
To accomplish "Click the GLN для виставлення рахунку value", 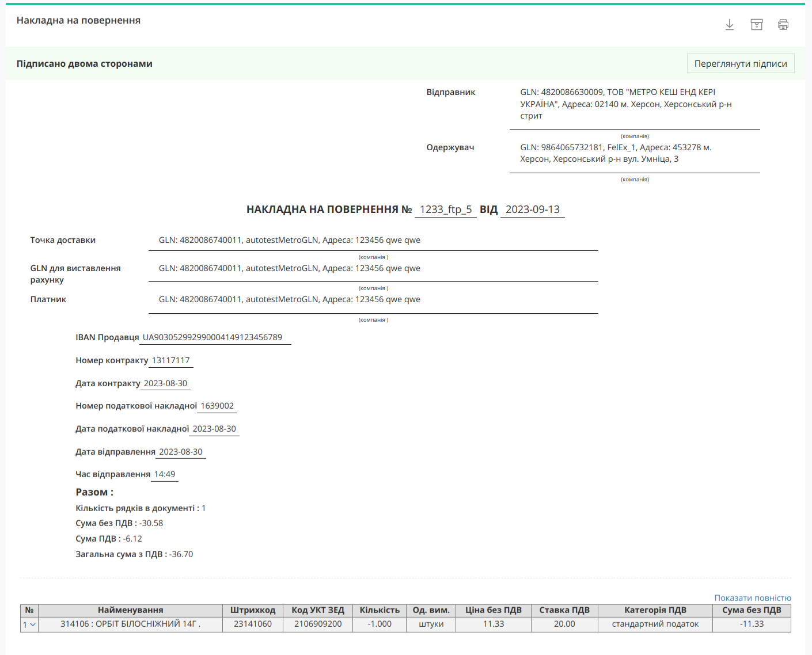I will pos(290,268).
